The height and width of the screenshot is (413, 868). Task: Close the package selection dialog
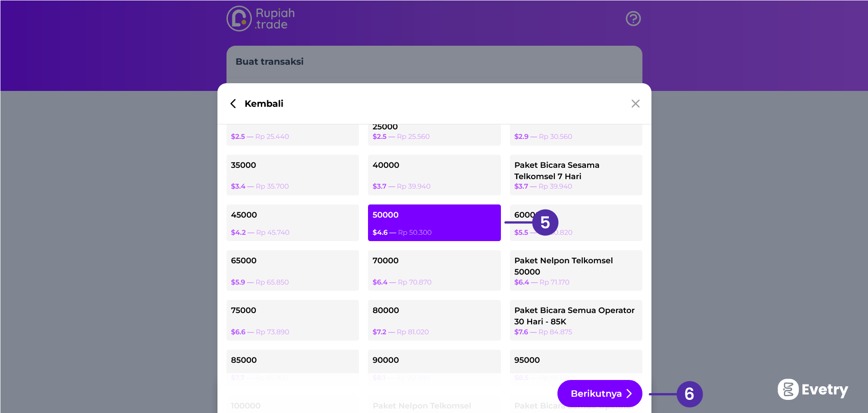point(635,104)
